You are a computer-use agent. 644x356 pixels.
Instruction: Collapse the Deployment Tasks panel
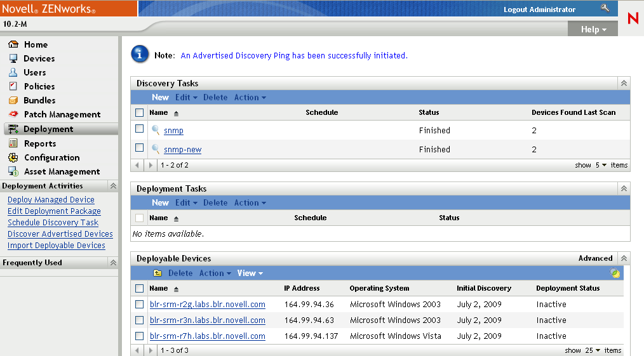pyautogui.click(x=624, y=188)
